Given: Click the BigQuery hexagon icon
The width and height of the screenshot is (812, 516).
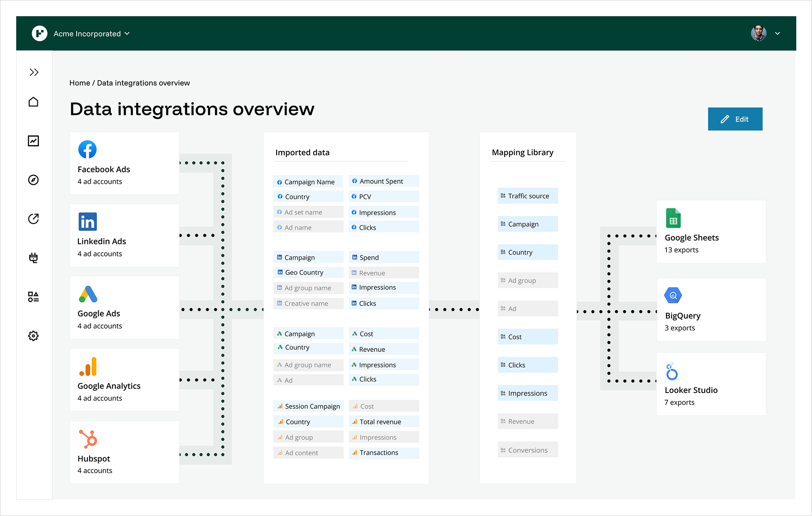Looking at the screenshot, I should click(673, 295).
